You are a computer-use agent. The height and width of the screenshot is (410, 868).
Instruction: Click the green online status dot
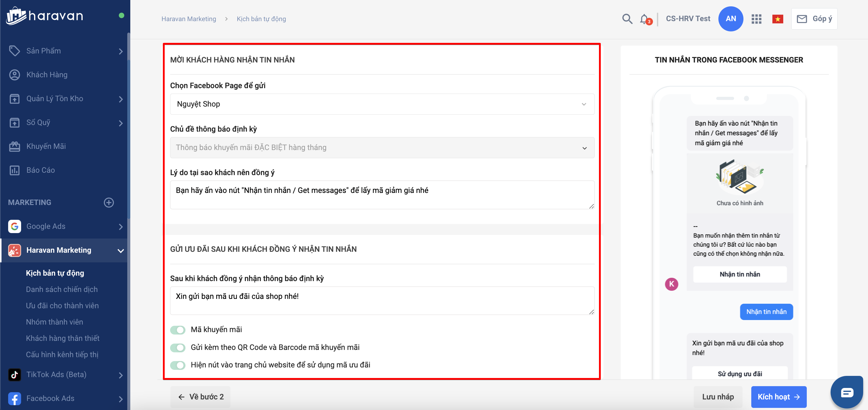pyautogui.click(x=121, y=15)
